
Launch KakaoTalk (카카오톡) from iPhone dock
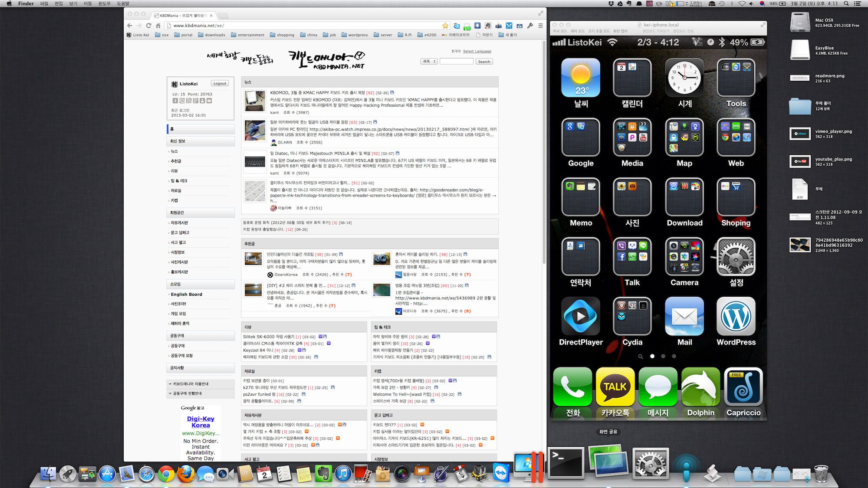tap(615, 387)
